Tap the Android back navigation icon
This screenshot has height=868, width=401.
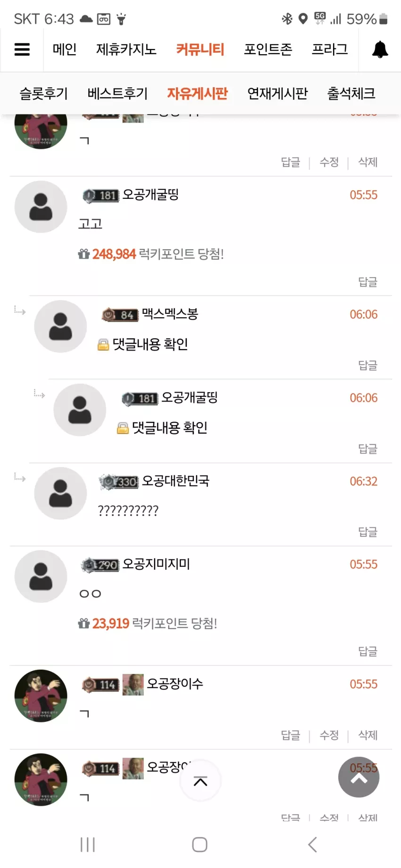(312, 844)
